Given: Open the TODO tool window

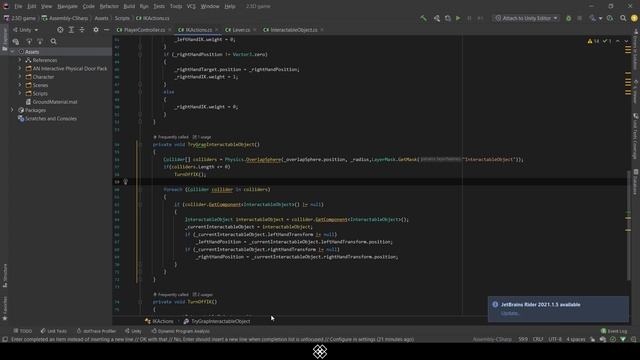Looking at the screenshot, I should click(x=22, y=331).
